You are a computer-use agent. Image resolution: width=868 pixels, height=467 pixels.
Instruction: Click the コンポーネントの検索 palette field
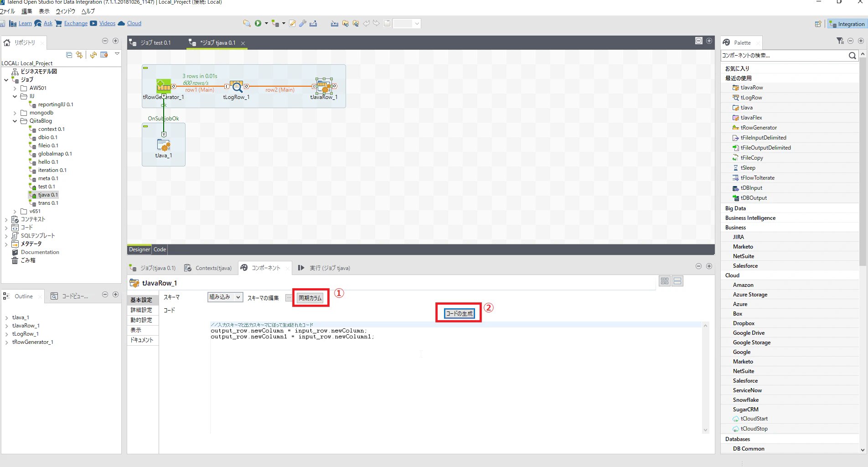[784, 56]
